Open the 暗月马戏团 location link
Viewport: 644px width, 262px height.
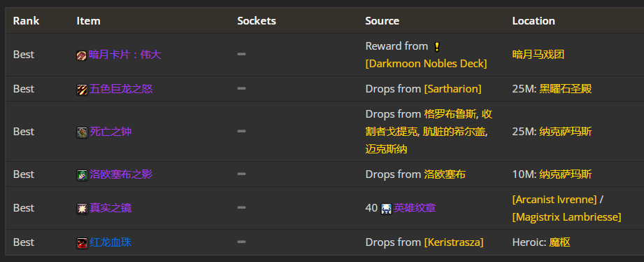point(538,55)
